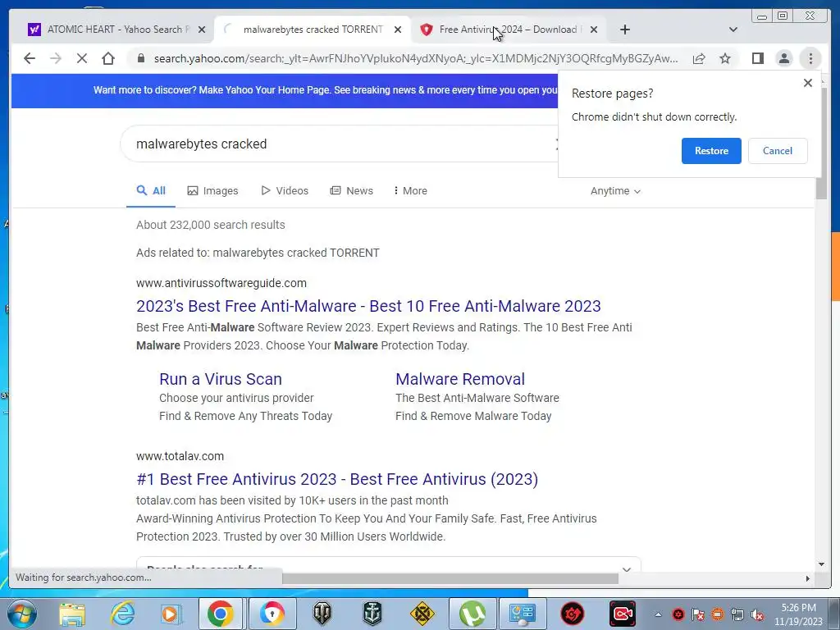Viewport: 840px width, 630px height.
Task: Click the horizontal scroll right arrow
Action: point(808,578)
